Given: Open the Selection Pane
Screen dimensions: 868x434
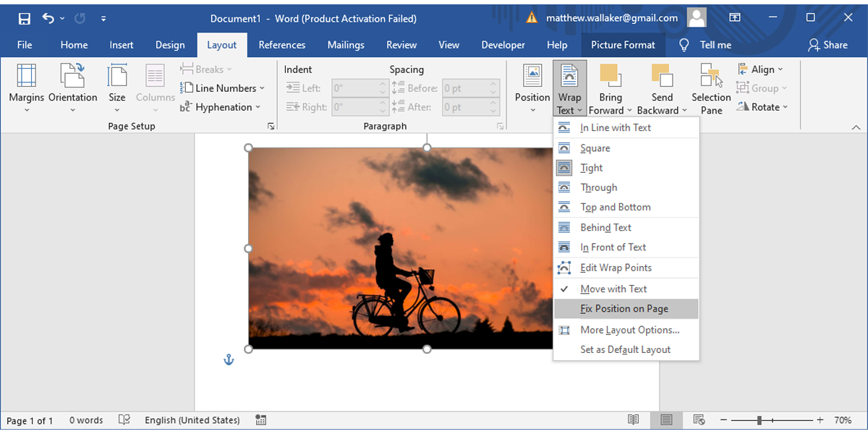Looking at the screenshot, I should [711, 88].
